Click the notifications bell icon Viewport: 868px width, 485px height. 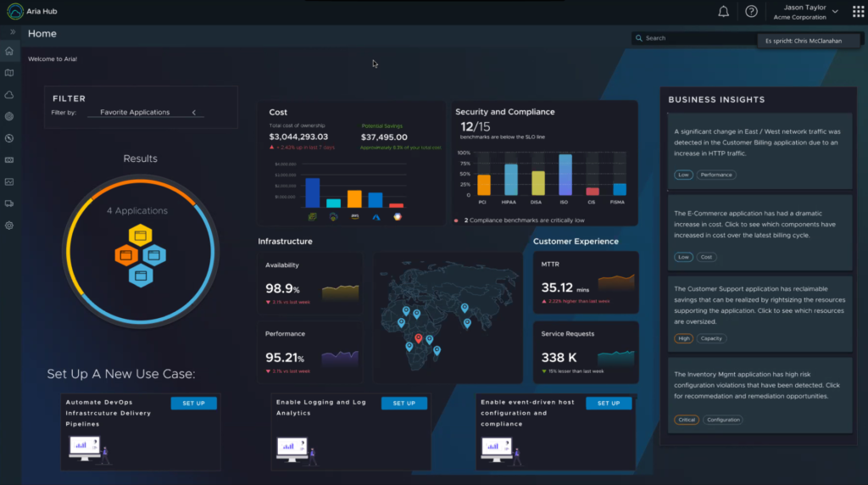[723, 11]
